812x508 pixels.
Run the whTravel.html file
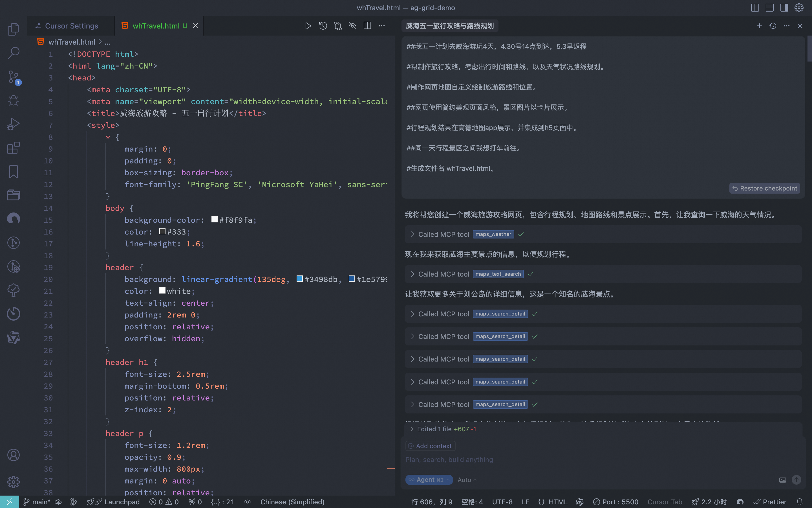[308, 26]
